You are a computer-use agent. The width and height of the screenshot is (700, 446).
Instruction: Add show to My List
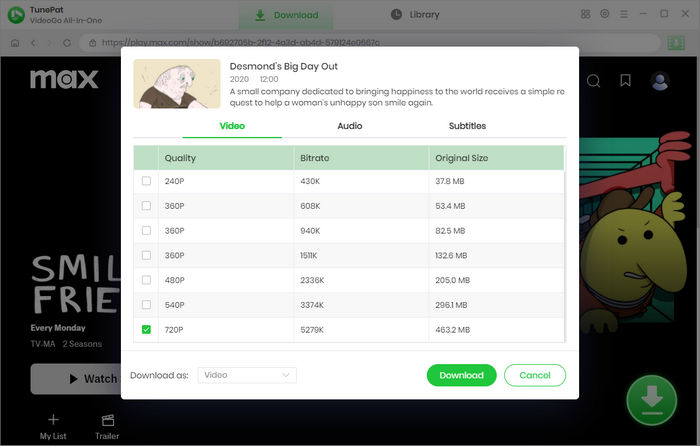point(53,425)
